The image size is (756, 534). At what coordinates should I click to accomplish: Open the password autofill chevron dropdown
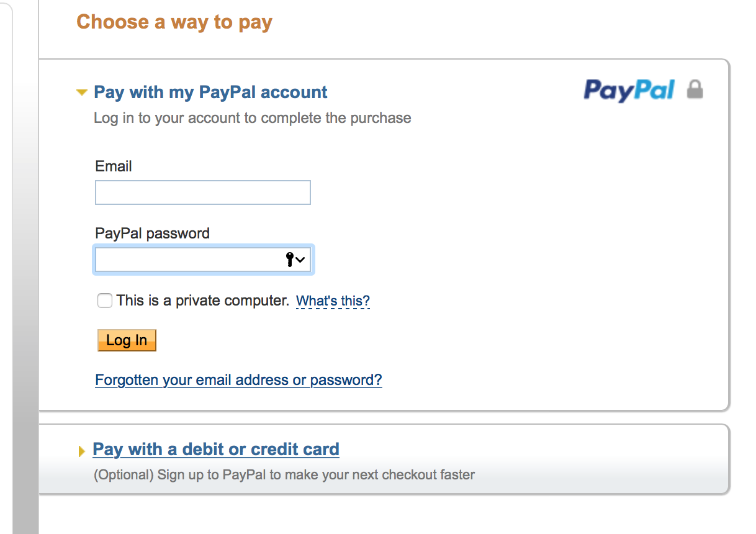point(300,260)
